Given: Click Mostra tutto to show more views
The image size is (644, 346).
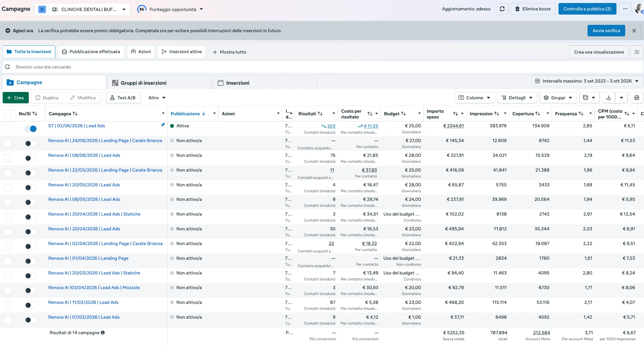Looking at the screenshot, I should [229, 52].
